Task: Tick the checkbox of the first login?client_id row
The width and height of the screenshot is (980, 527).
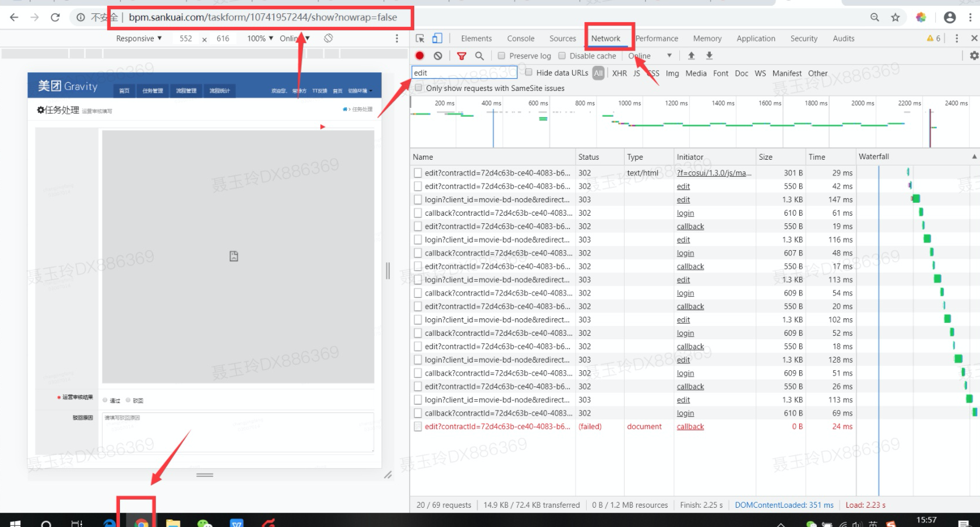Action: 418,200
